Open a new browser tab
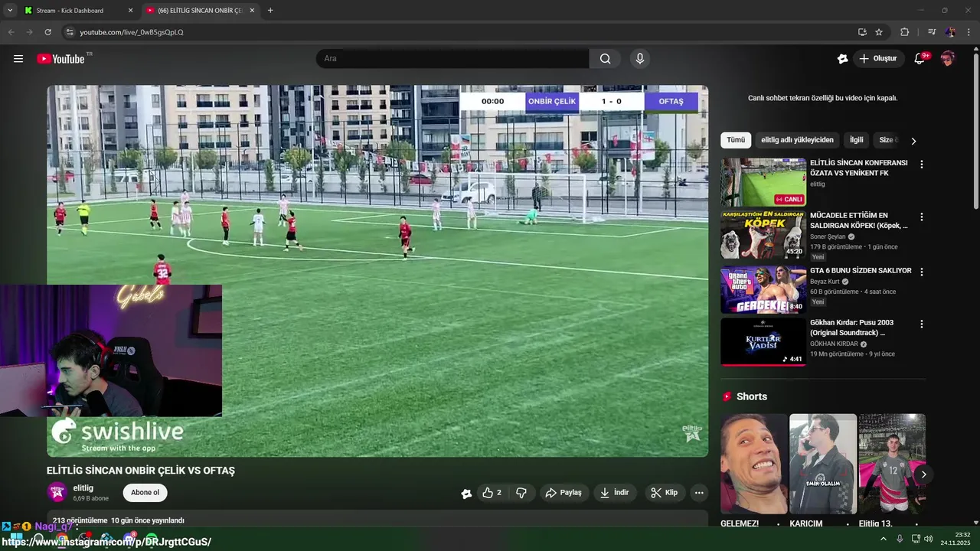This screenshot has height=551, width=980. 270,10
